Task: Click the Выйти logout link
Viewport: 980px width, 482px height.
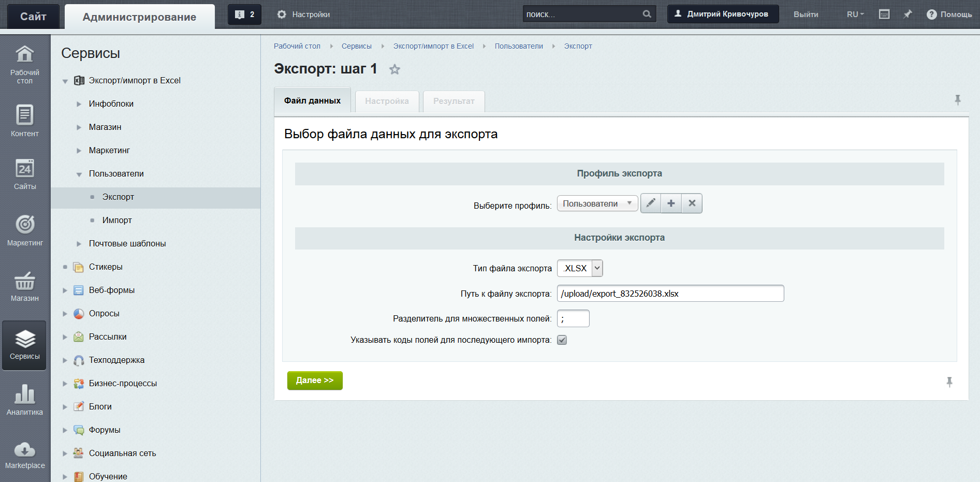Action: coord(806,14)
